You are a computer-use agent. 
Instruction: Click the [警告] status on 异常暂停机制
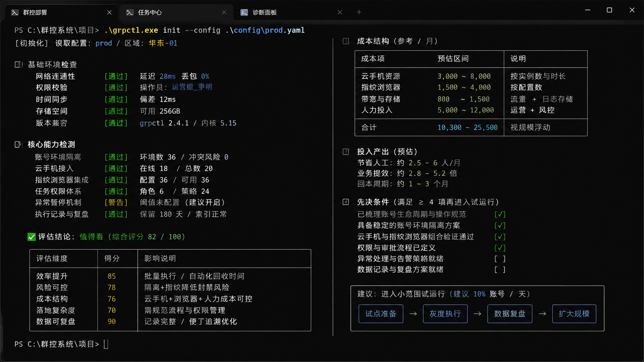coord(116,202)
